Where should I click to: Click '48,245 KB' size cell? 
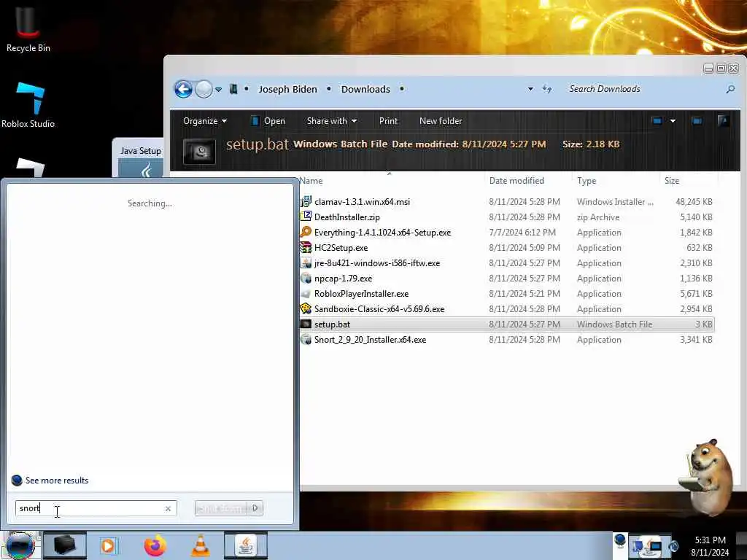694,202
